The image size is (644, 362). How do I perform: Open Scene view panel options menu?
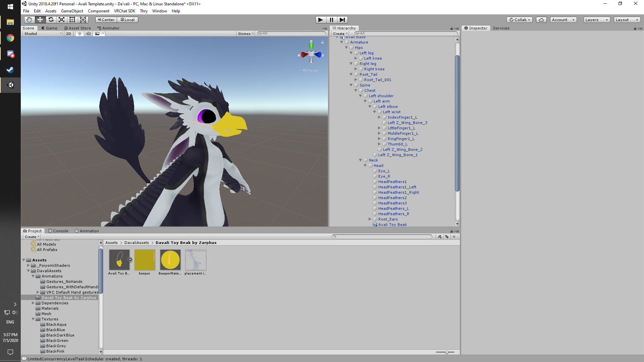pos(325,28)
